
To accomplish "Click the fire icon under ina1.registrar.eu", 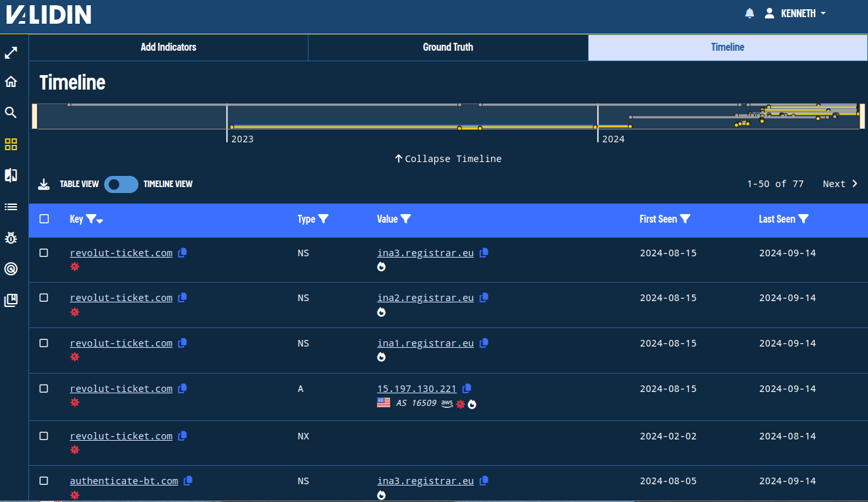I will [x=381, y=357].
